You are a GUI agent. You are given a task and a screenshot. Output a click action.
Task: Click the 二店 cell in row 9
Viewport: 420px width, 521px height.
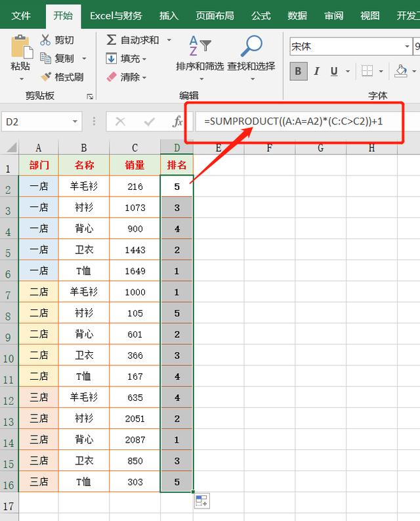39,334
